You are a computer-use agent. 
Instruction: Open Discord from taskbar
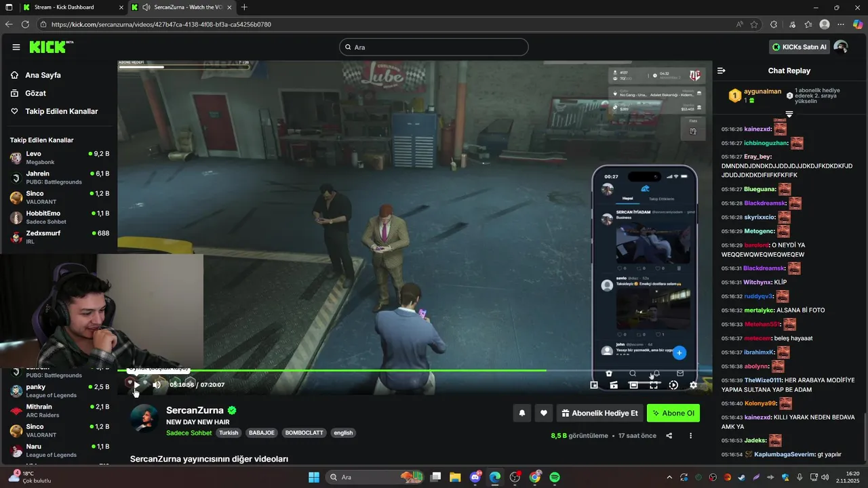pos(475,477)
